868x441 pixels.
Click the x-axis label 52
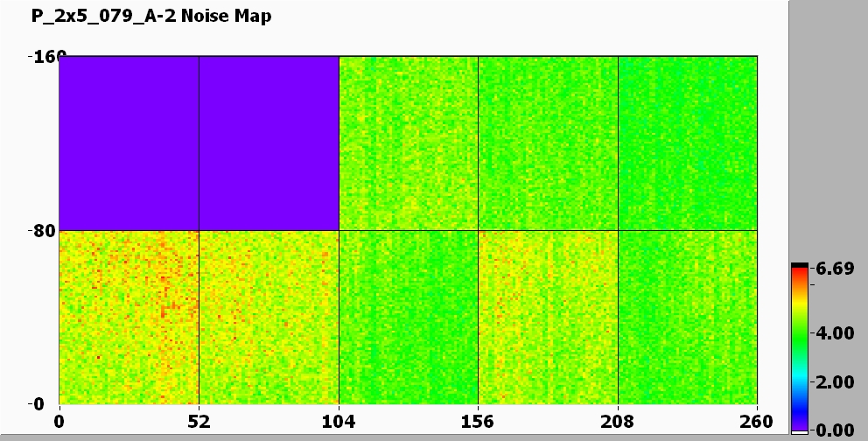click(199, 422)
